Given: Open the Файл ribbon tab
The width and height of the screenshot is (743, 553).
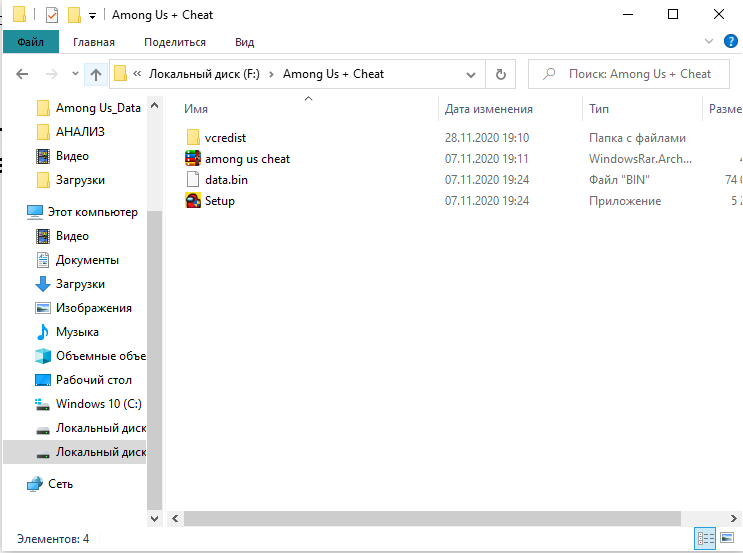Looking at the screenshot, I should [x=31, y=42].
